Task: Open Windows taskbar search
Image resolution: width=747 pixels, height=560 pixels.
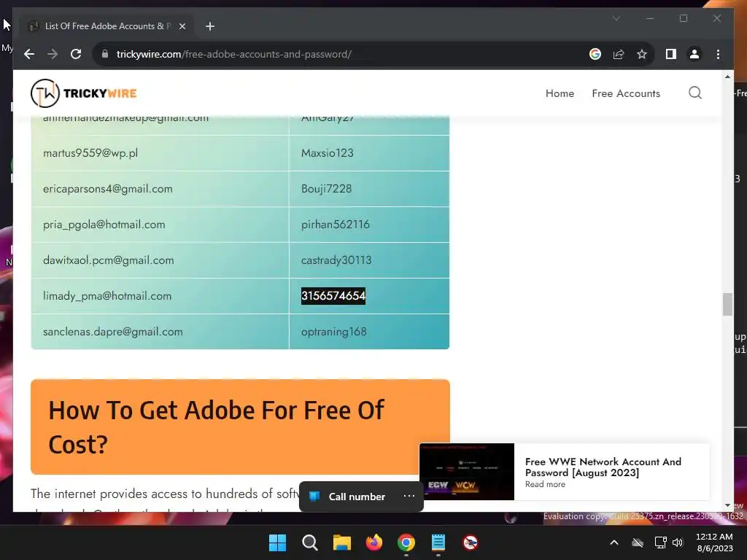Action: point(309,542)
